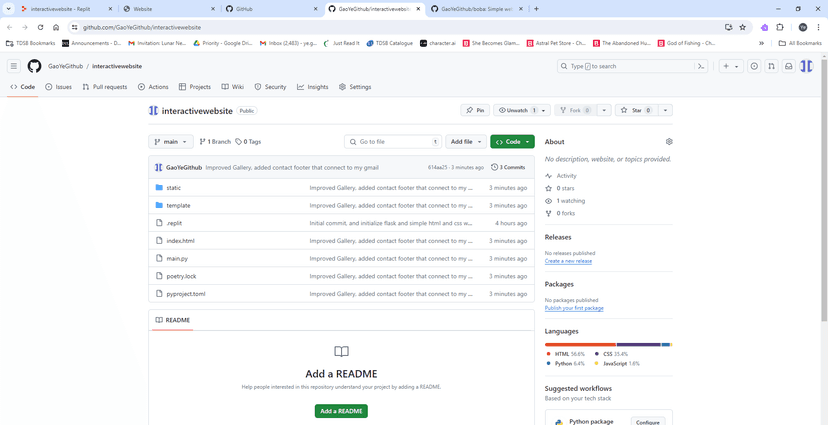
Task: Expand the Add file dropdown
Action: (465, 142)
